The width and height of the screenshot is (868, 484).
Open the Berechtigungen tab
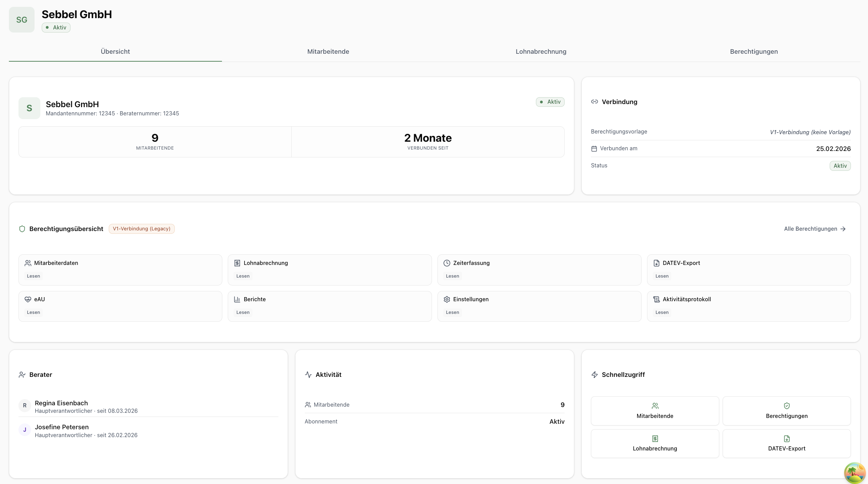click(x=754, y=52)
